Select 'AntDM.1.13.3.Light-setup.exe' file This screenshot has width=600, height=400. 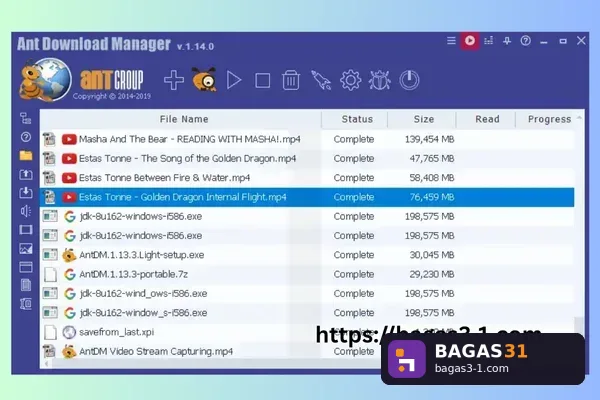tap(141, 255)
